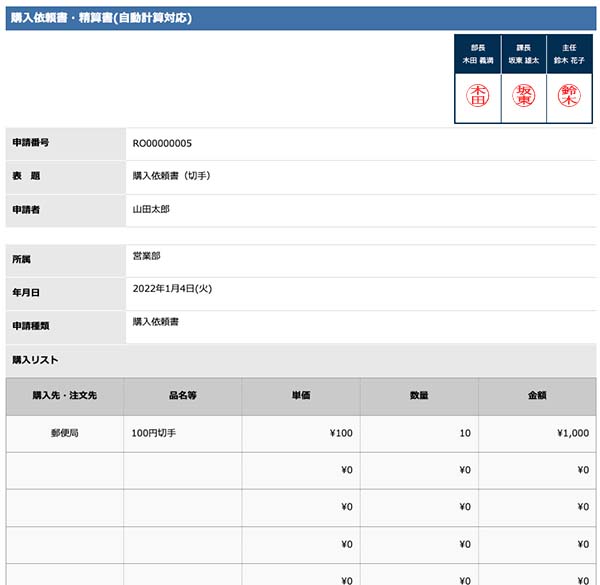This screenshot has width=600, height=585.
Task: Click the 数量 column header
Action: click(x=419, y=396)
